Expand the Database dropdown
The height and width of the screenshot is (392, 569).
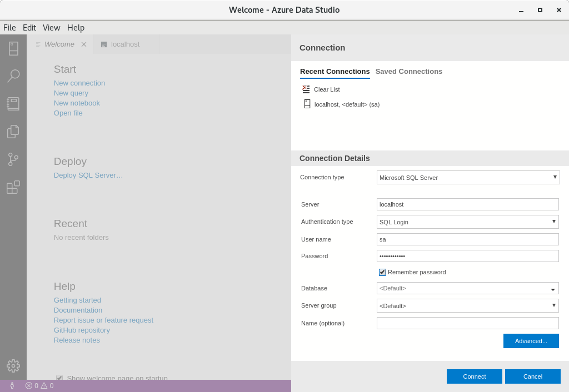tap(553, 289)
